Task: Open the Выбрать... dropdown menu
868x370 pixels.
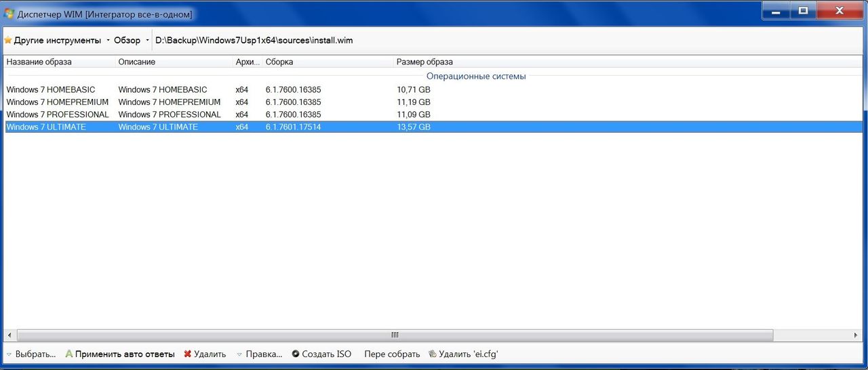Action: click(x=32, y=354)
